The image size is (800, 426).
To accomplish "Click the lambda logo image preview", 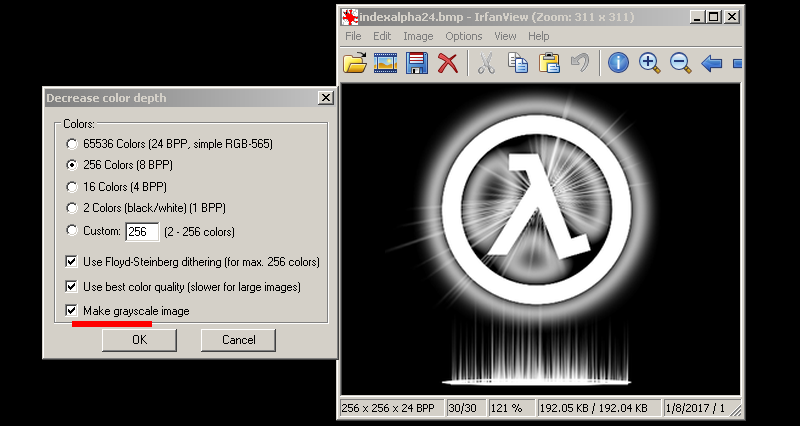I will point(540,239).
